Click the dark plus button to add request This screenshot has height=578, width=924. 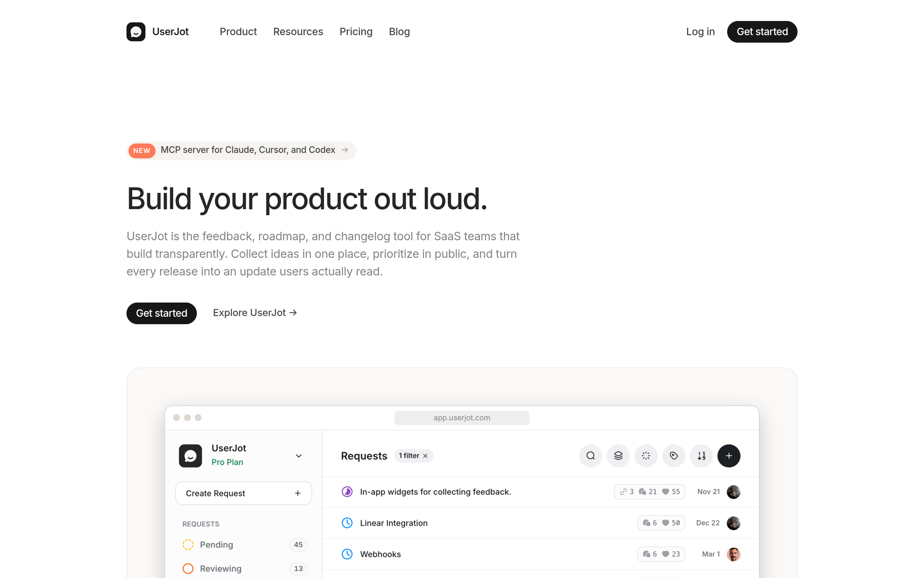click(x=729, y=456)
